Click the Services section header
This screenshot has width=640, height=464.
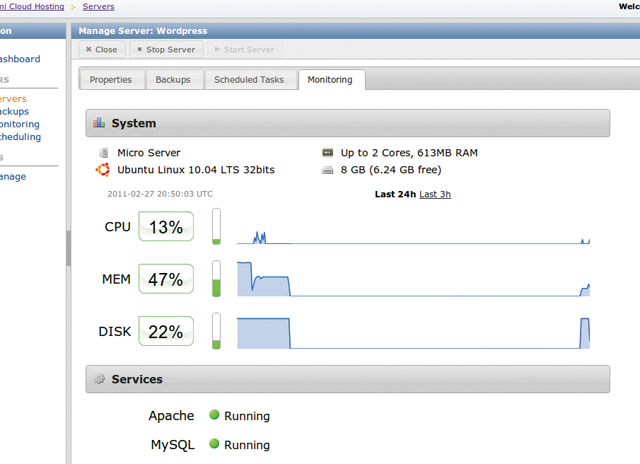[348, 379]
